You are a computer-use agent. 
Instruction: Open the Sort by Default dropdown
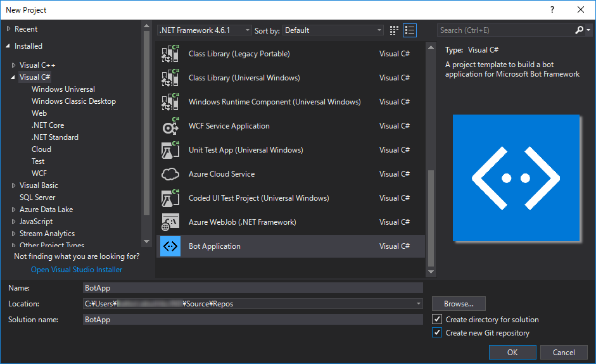tap(333, 30)
